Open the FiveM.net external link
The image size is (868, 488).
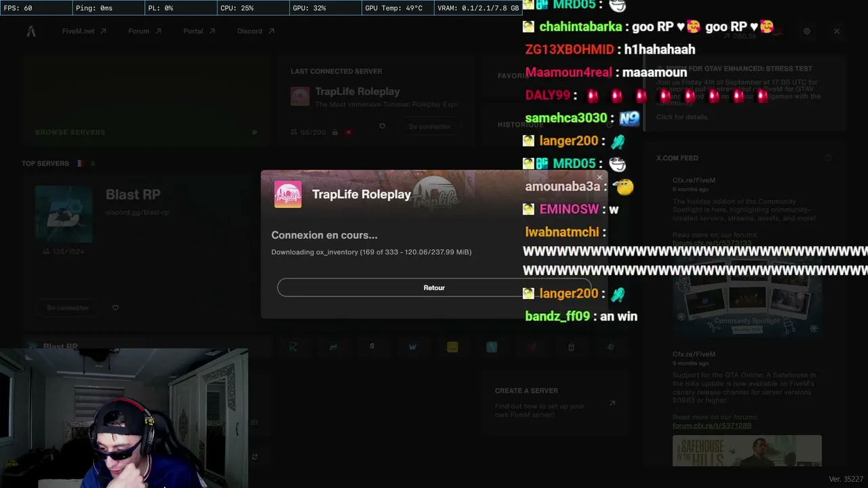tap(84, 31)
